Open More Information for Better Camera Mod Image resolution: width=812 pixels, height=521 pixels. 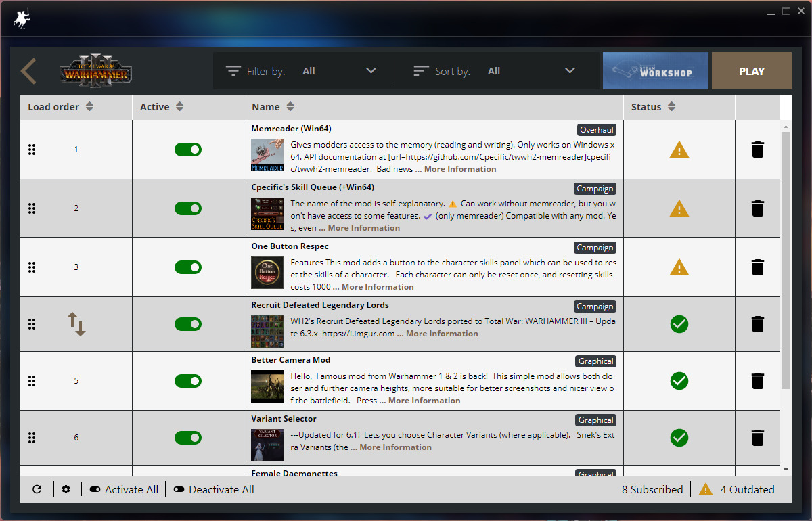click(x=424, y=401)
